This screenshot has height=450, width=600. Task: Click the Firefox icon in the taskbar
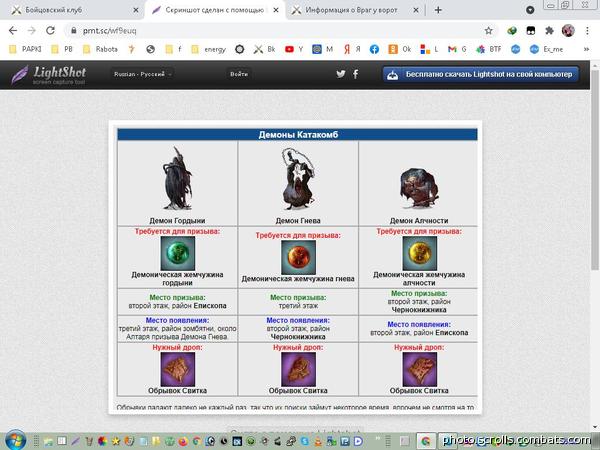pyautogui.click(x=183, y=441)
